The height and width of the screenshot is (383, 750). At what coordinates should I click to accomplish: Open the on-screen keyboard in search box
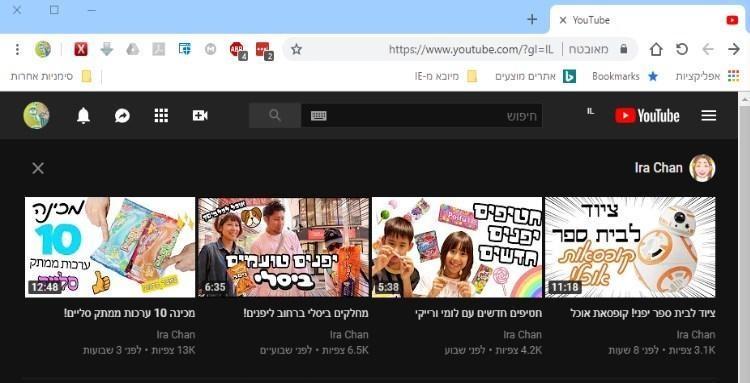point(319,116)
